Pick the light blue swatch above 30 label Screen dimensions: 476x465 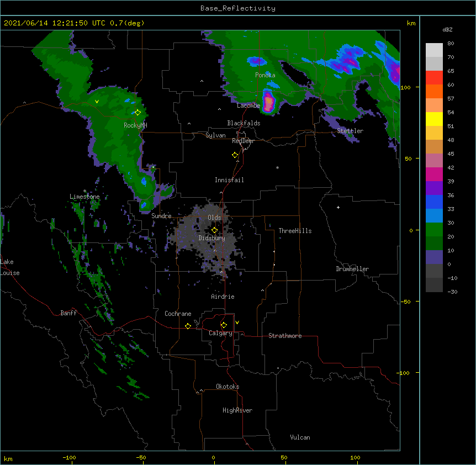(x=434, y=216)
